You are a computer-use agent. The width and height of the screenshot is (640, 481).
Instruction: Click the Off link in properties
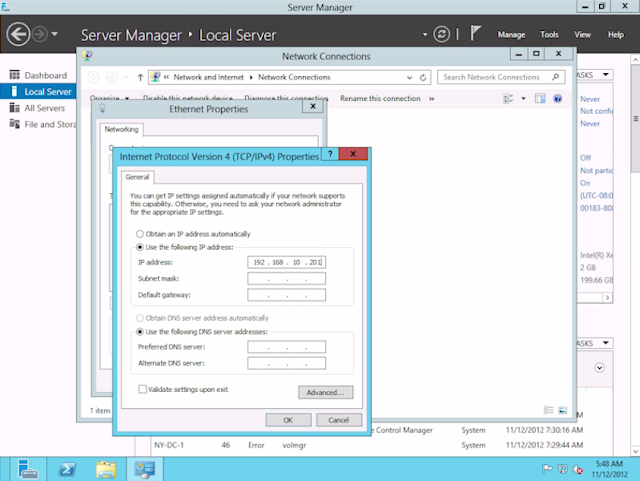pos(586,158)
